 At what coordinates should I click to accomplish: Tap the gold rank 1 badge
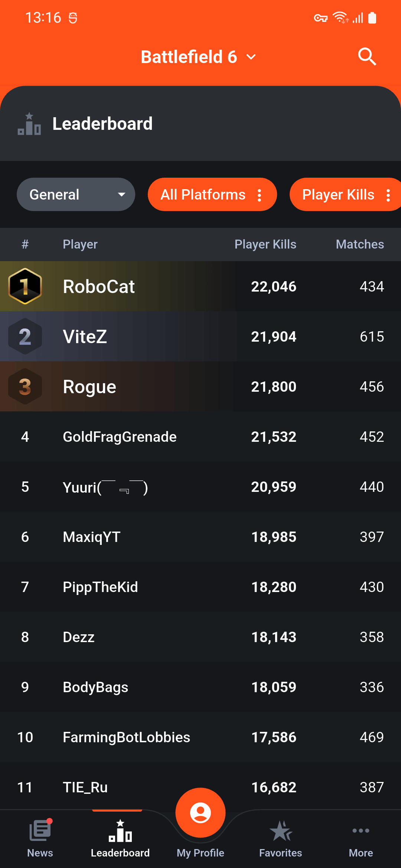tap(25, 286)
